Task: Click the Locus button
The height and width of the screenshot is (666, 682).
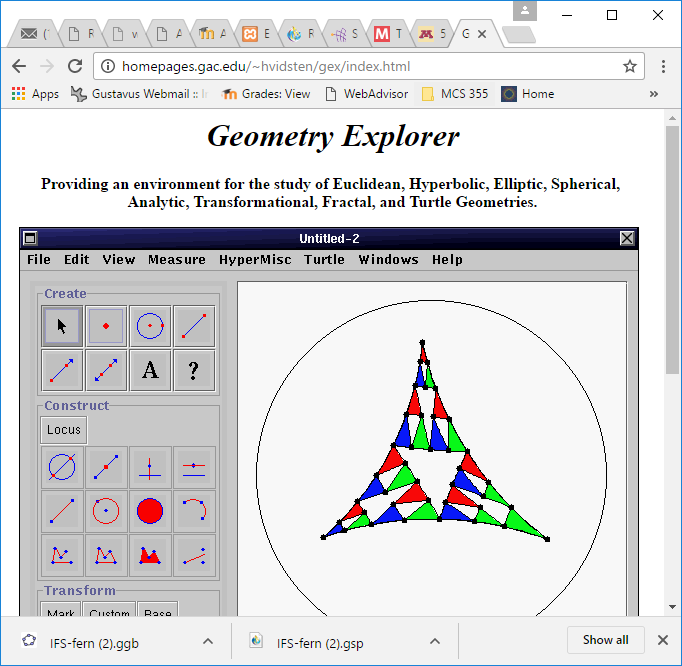Action: pos(64,430)
